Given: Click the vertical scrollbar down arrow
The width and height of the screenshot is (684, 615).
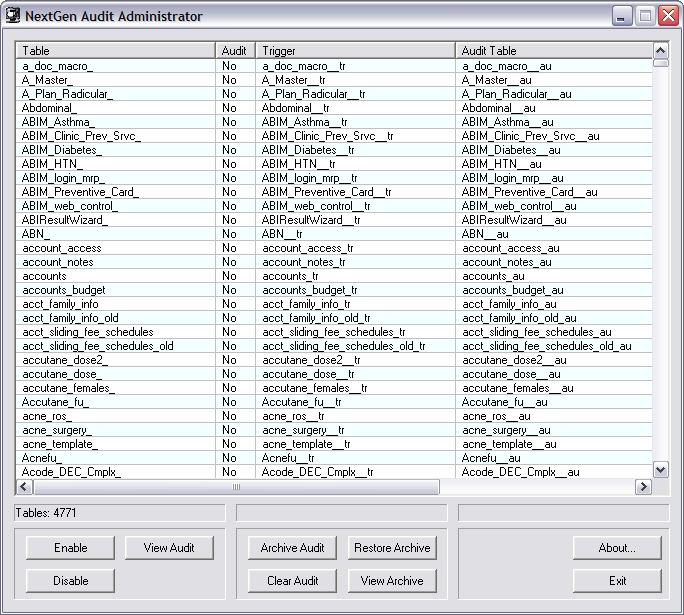Looking at the screenshot, I should tap(660, 470).
